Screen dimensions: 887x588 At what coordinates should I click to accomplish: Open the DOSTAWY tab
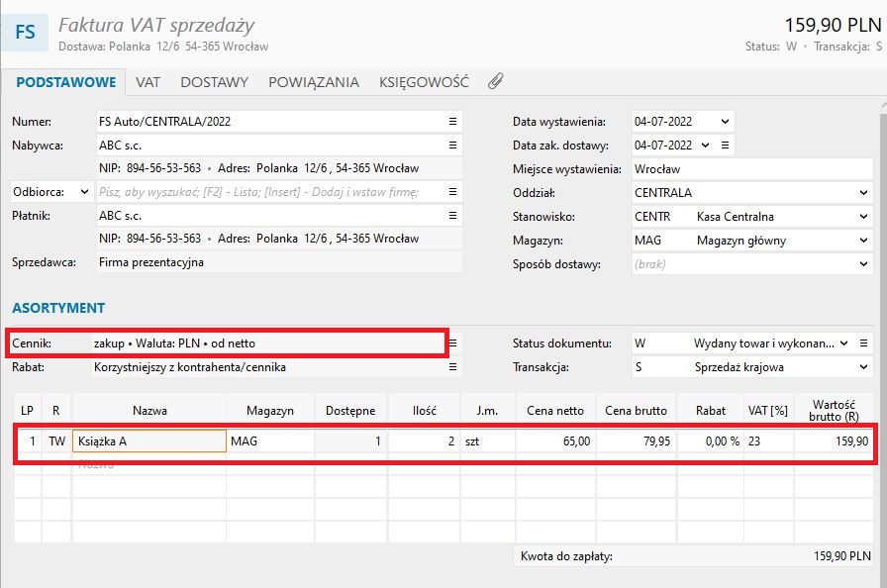pos(215,82)
